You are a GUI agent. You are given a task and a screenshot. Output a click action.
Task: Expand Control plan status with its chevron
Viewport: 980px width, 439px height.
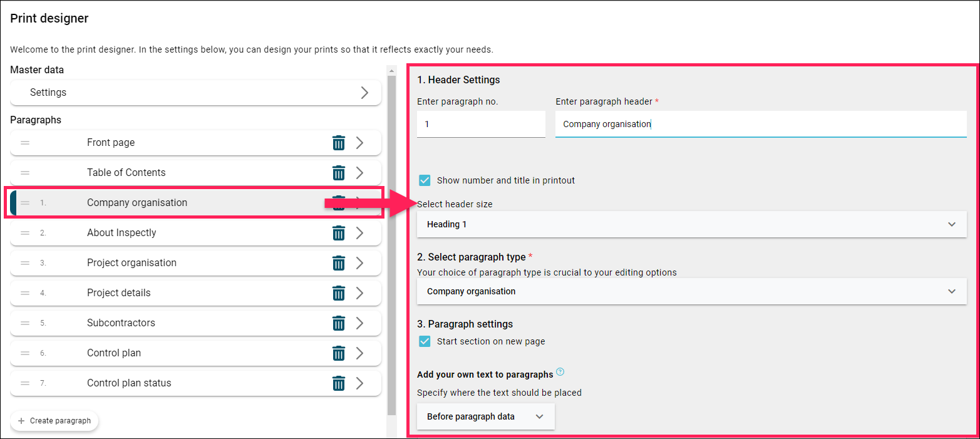click(360, 383)
